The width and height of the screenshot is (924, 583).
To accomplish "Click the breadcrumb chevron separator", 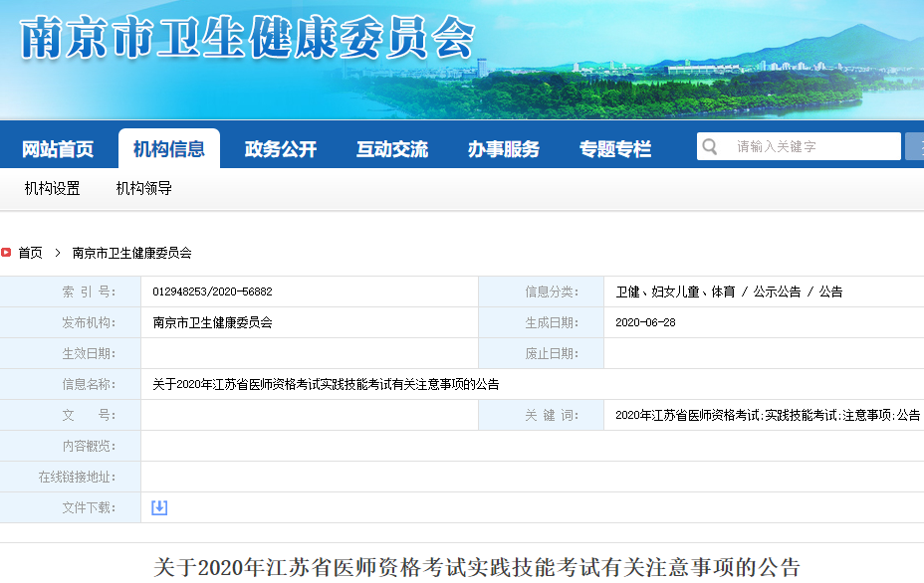I will coord(58,253).
